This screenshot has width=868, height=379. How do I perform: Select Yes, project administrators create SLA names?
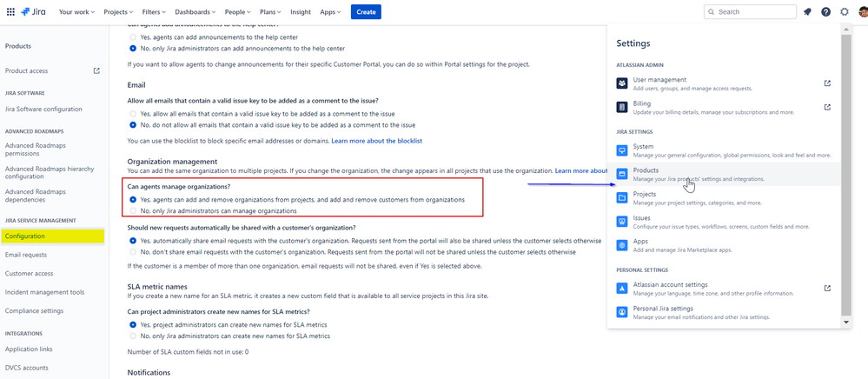(132, 325)
